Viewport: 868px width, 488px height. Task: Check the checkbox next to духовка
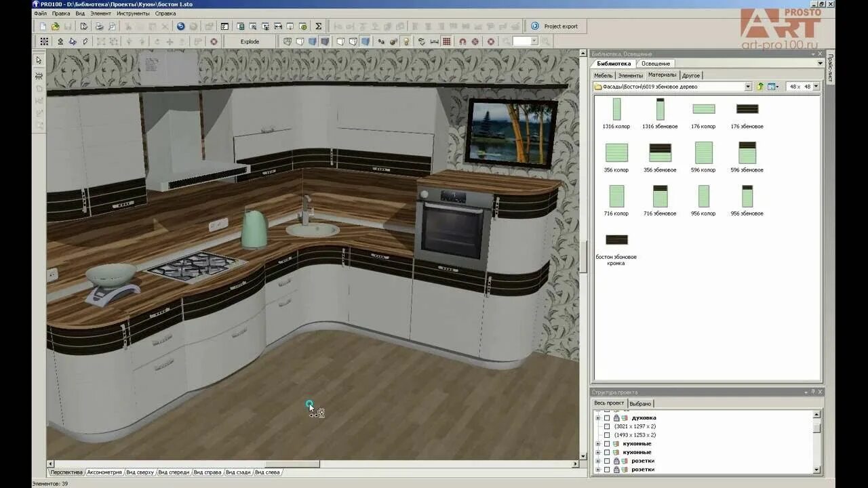(607, 418)
